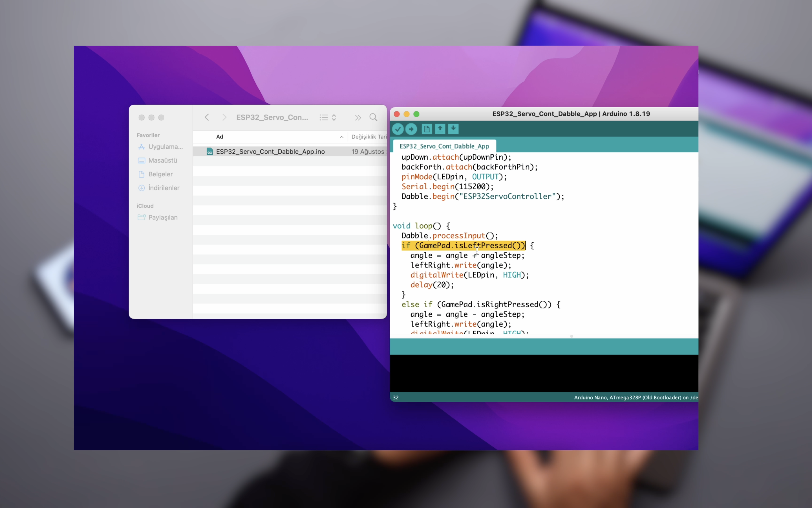Click the Verify checkmark button in Arduino
This screenshot has height=508, width=812.
pos(398,129)
